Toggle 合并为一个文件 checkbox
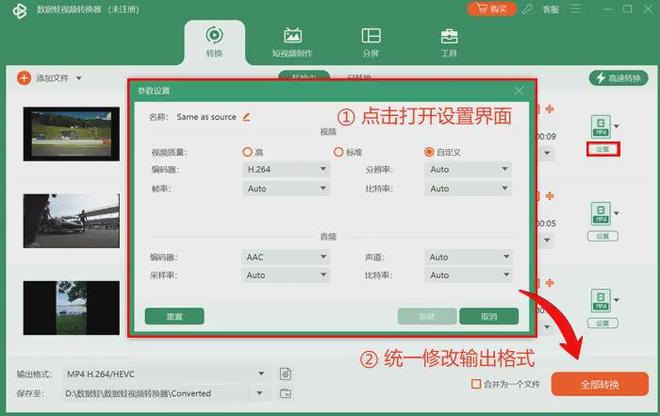This screenshot has width=660, height=416. pyautogui.click(x=476, y=384)
